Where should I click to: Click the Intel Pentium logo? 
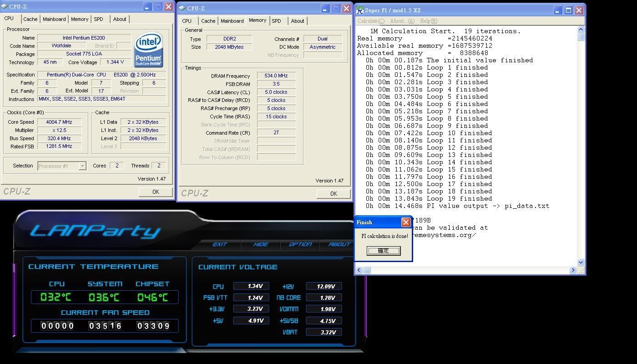[148, 50]
